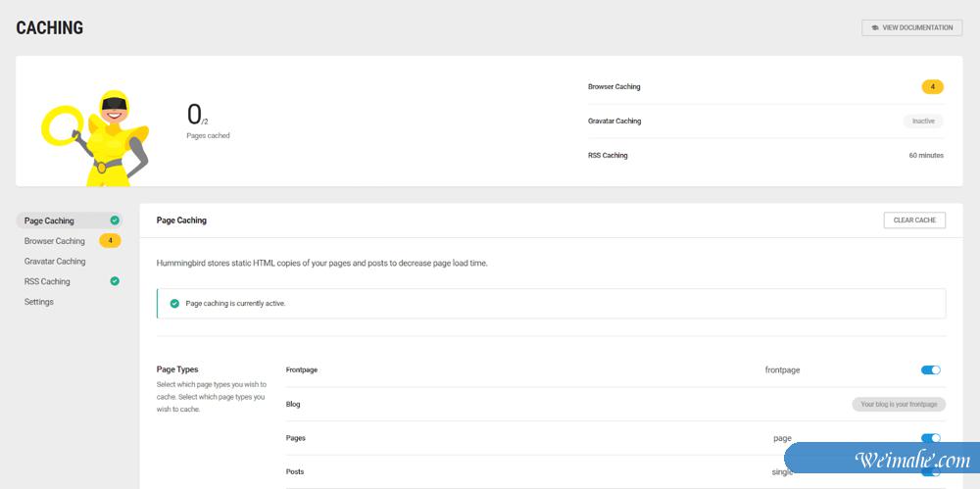This screenshot has height=489, width=980.
Task: Disable the Pages caching switch
Action: pos(930,438)
